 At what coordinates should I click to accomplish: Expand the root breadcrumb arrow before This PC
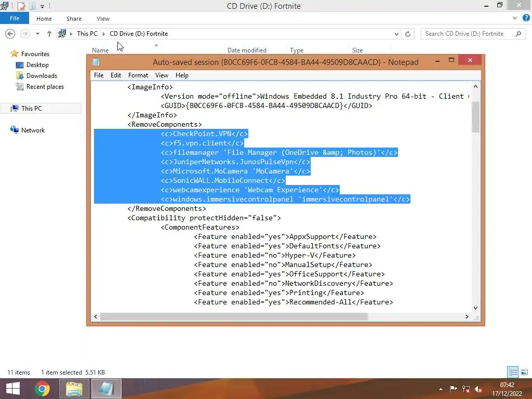(71, 34)
